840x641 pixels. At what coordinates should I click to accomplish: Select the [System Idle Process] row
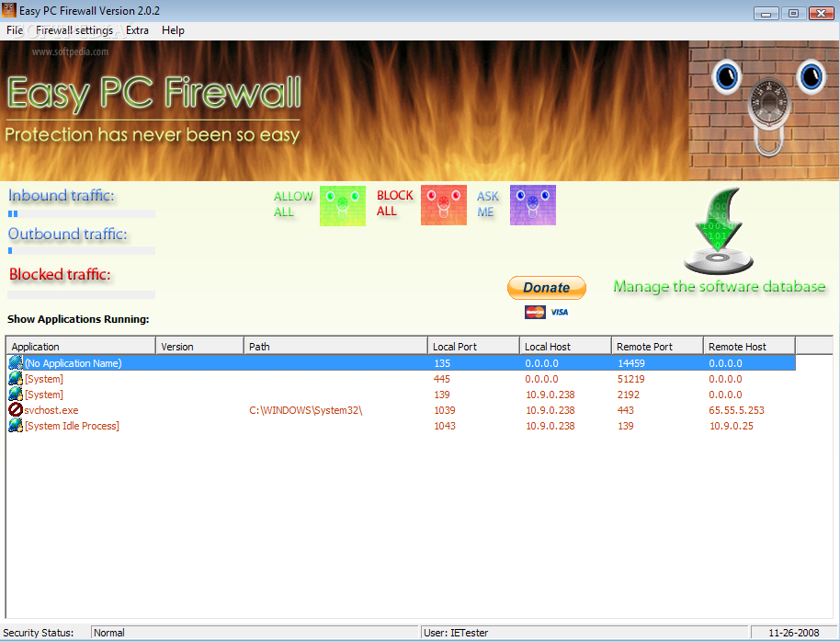[402, 426]
